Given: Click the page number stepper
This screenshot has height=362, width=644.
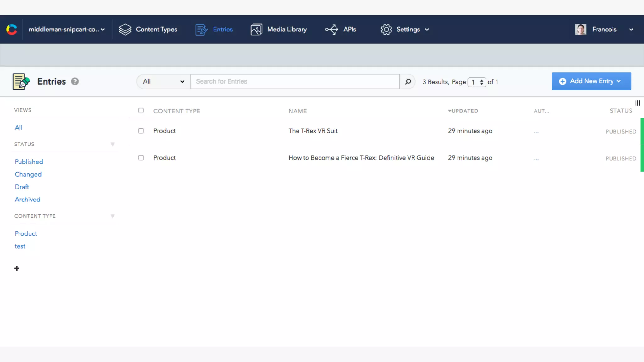Looking at the screenshot, I should pyautogui.click(x=477, y=82).
